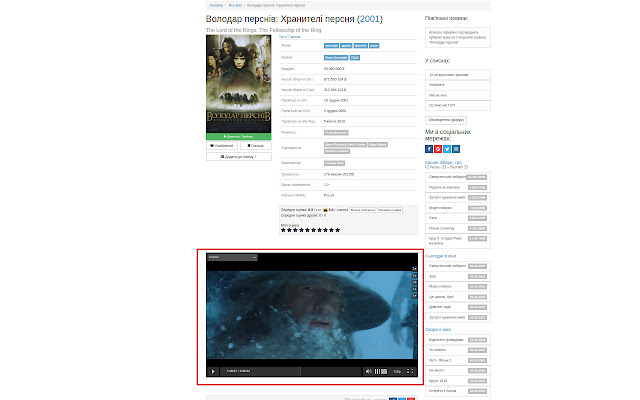Viewport: 640px width, 400px height.
Task: Open the 'Хоббити' list in sidebar
Action: pos(458,85)
